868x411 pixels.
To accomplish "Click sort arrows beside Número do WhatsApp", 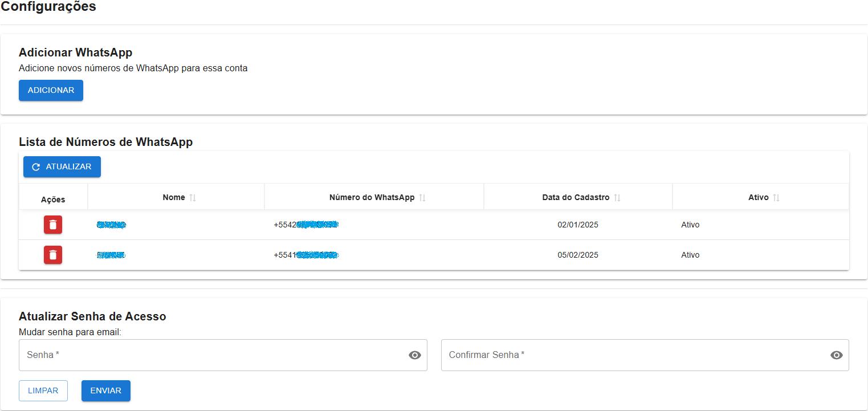I will pos(422,198).
